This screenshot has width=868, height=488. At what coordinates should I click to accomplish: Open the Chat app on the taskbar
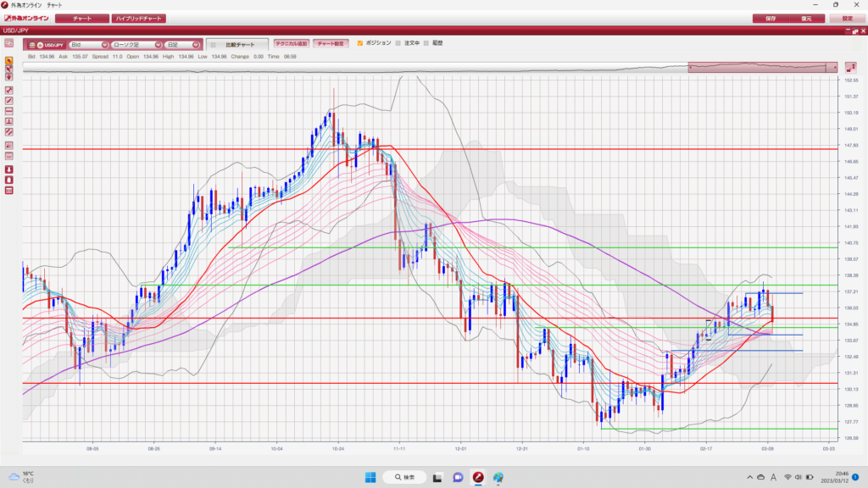[x=458, y=477]
